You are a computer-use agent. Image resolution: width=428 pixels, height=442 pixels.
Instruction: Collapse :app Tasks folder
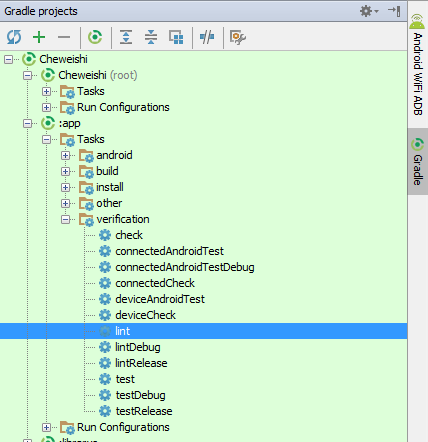(x=47, y=139)
